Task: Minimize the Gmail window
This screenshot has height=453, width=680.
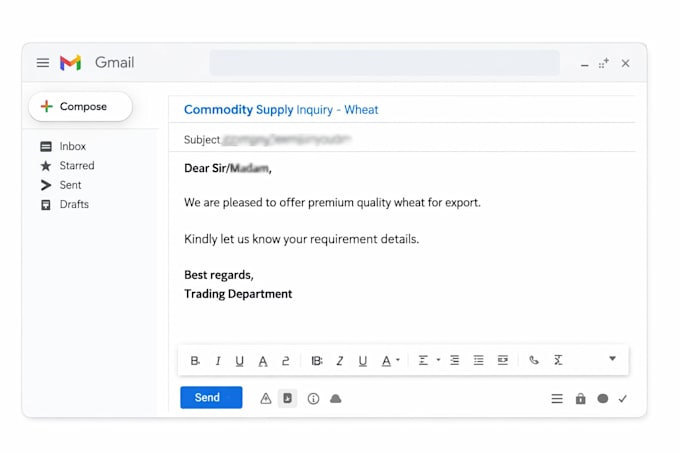Action: pos(585,65)
